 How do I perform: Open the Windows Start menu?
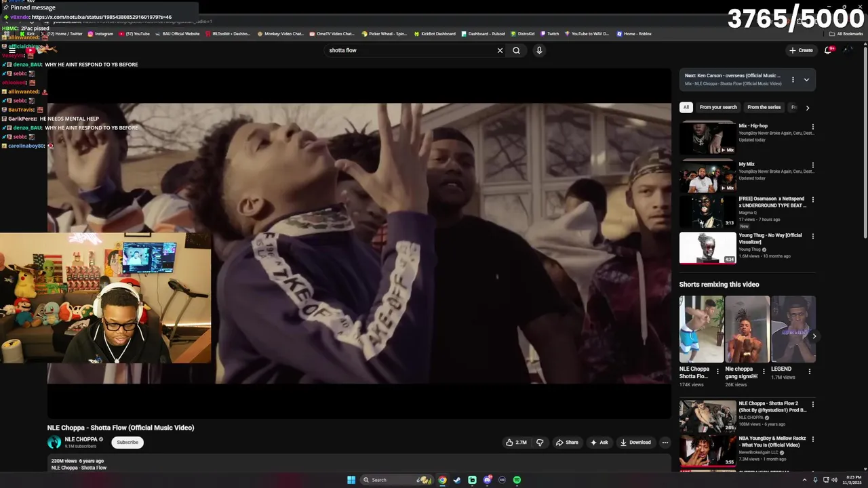[x=351, y=480]
